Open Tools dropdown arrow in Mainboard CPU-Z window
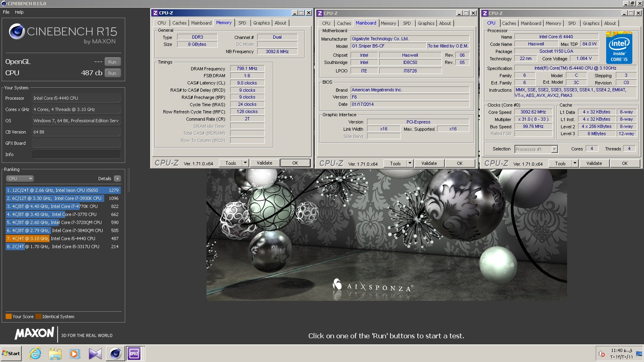 [410, 163]
